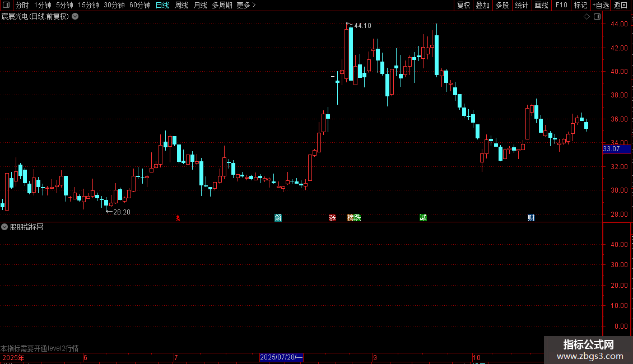633x364 pixels.
Task: Click the 44.10 high price label
Action: tap(362, 26)
